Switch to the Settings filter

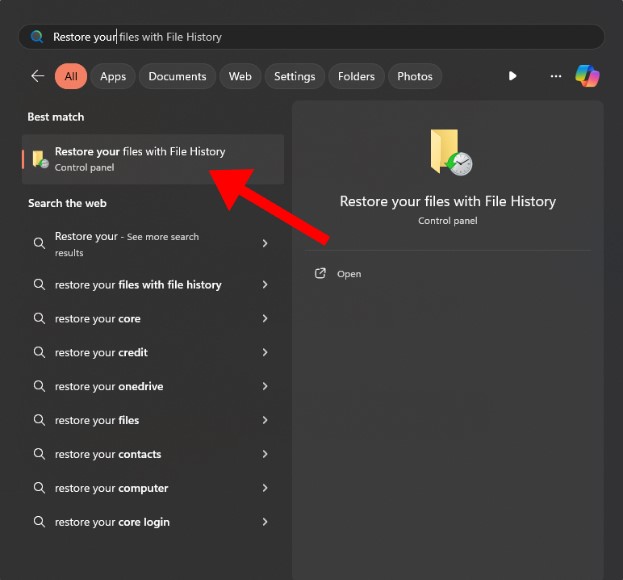[294, 76]
